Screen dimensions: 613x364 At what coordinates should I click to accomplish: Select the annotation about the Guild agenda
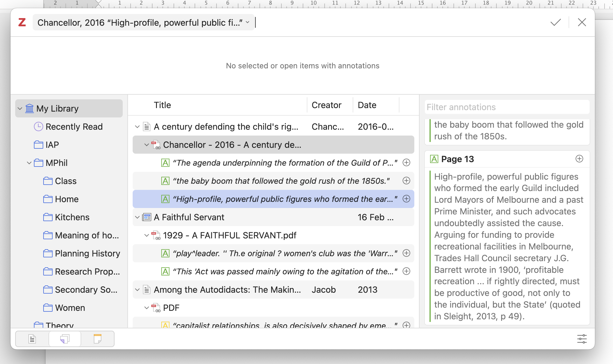pos(273,163)
